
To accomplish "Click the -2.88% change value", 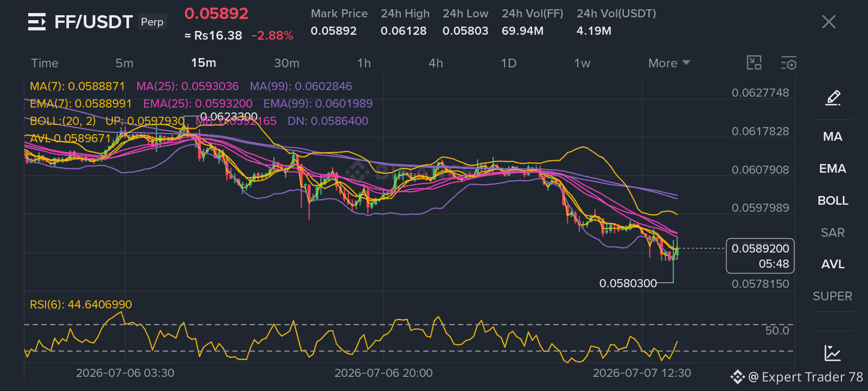I will pyautogui.click(x=272, y=36).
